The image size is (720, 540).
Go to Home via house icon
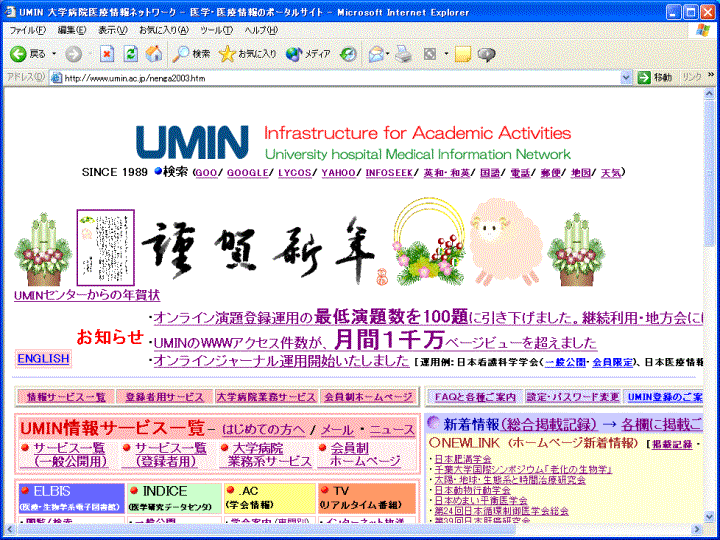coord(154,53)
